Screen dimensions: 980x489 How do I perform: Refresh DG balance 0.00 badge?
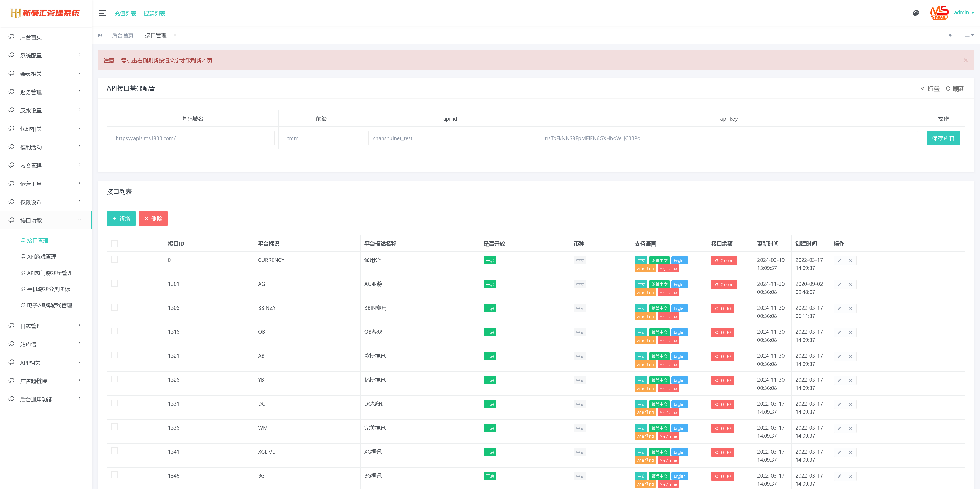(723, 404)
